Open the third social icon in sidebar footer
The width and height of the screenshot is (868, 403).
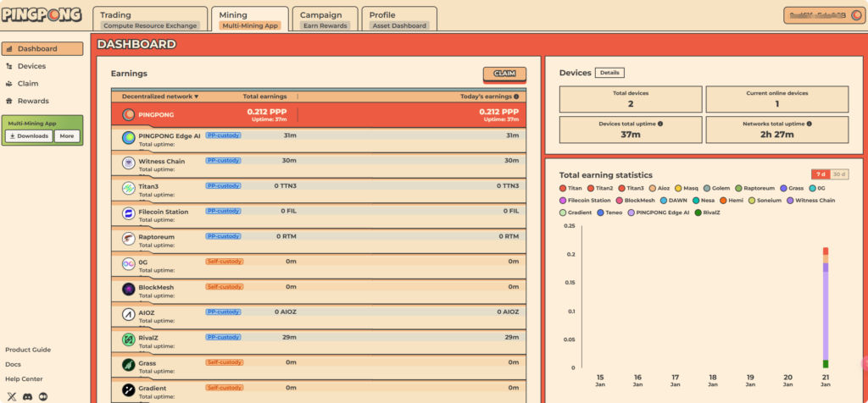pyautogui.click(x=43, y=397)
